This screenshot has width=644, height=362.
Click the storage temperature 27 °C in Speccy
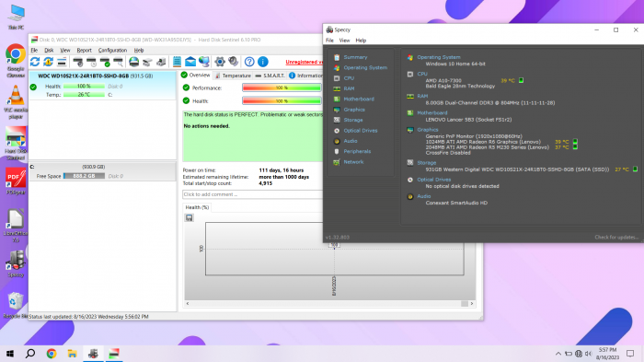coord(621,169)
